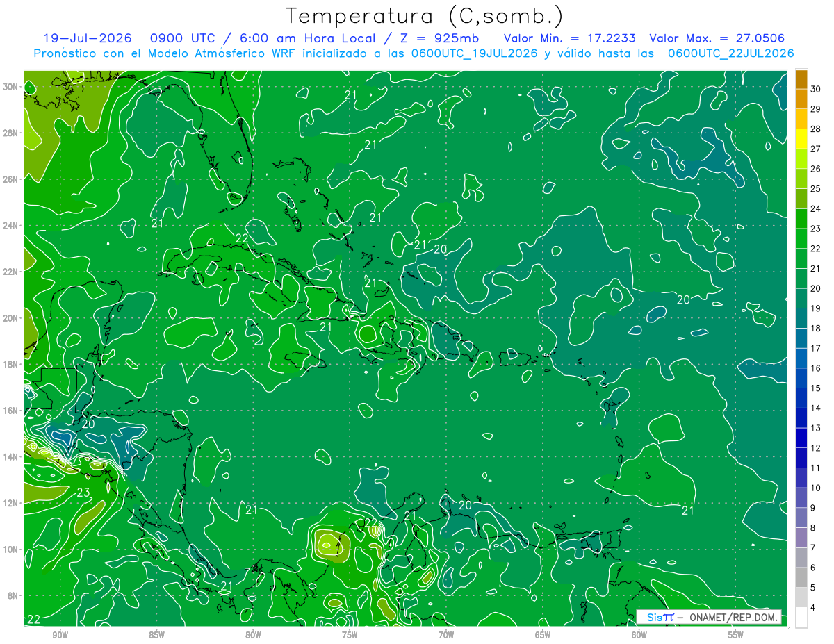
Task: Click the "8N" latitude axis label
Action: 14,595
